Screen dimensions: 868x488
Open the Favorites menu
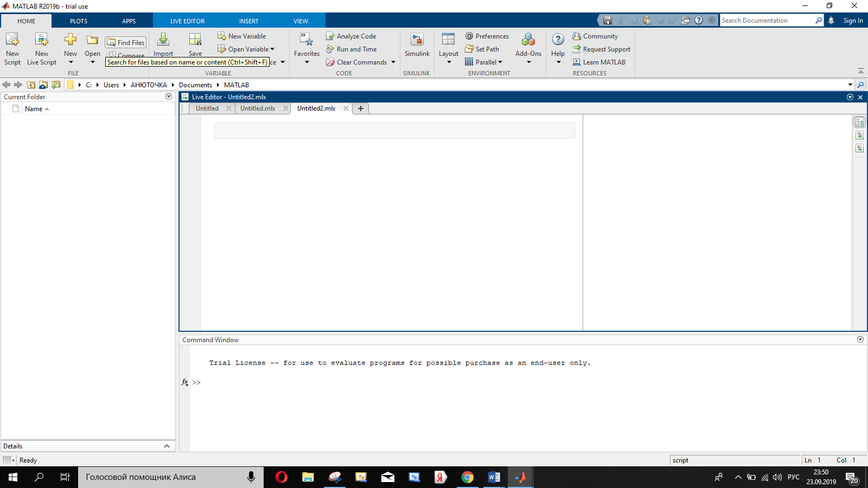point(307,48)
